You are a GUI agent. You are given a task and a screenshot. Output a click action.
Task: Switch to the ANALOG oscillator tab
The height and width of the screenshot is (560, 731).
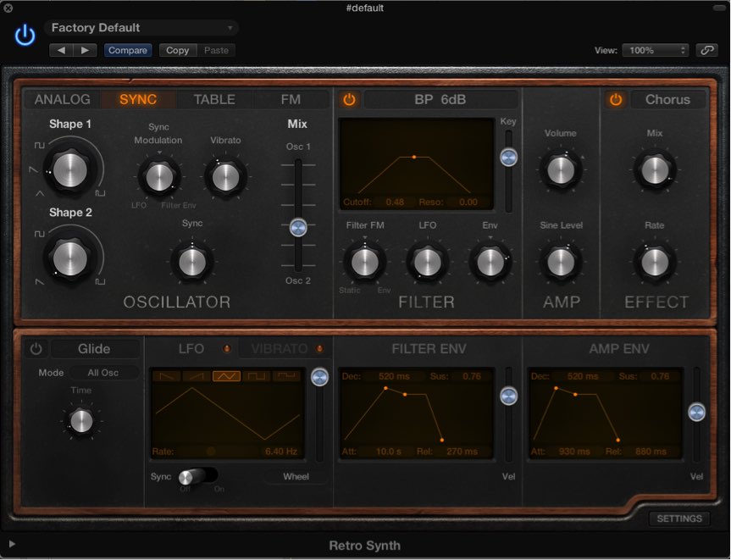click(x=62, y=100)
